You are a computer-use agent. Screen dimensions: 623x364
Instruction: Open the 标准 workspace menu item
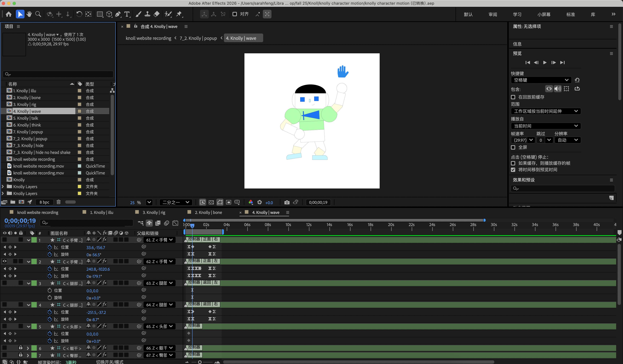pos(570,14)
